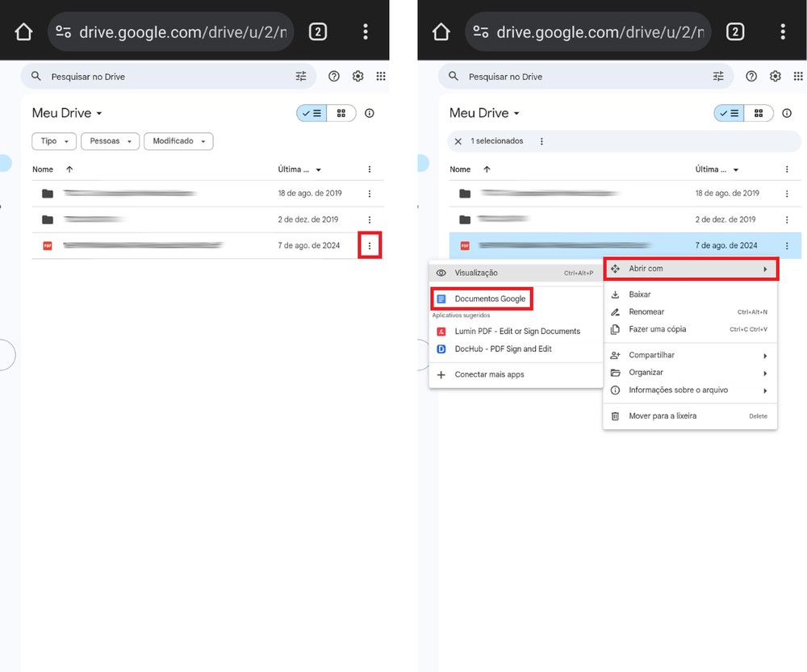Click three-dot menu beside 1 selecionados
The height and width of the screenshot is (672, 807).
click(x=541, y=141)
